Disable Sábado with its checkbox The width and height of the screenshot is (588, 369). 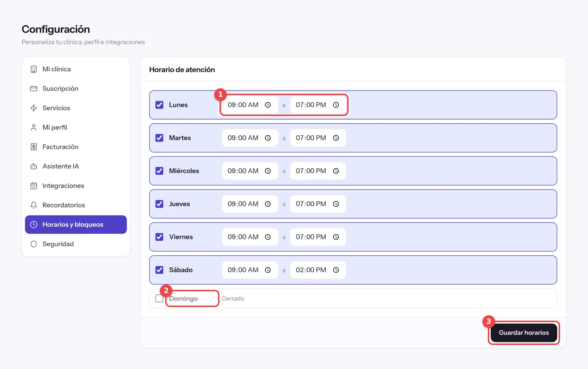159,270
